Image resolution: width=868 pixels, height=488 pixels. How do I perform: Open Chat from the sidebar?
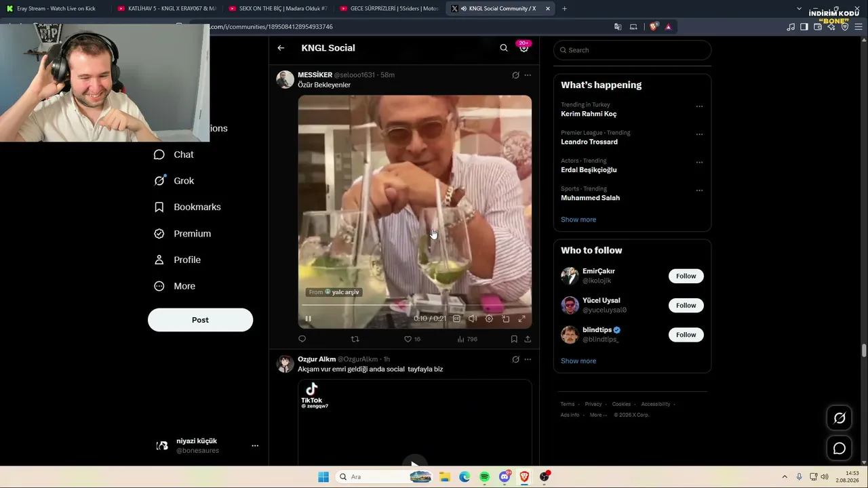coord(174,155)
